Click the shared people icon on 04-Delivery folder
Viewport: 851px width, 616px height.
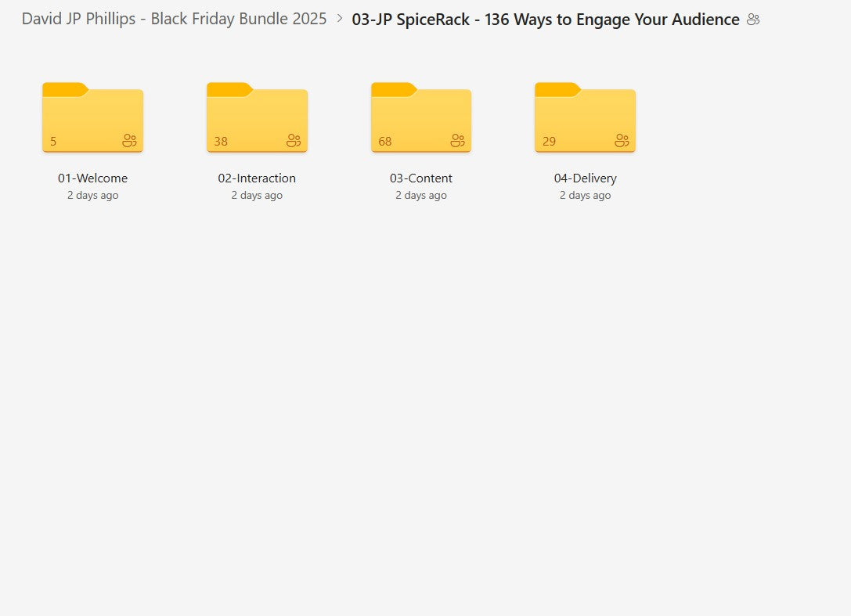tap(622, 141)
